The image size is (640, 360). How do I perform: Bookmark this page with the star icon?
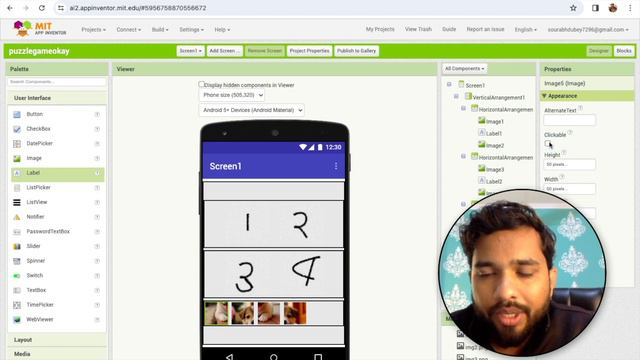573,8
